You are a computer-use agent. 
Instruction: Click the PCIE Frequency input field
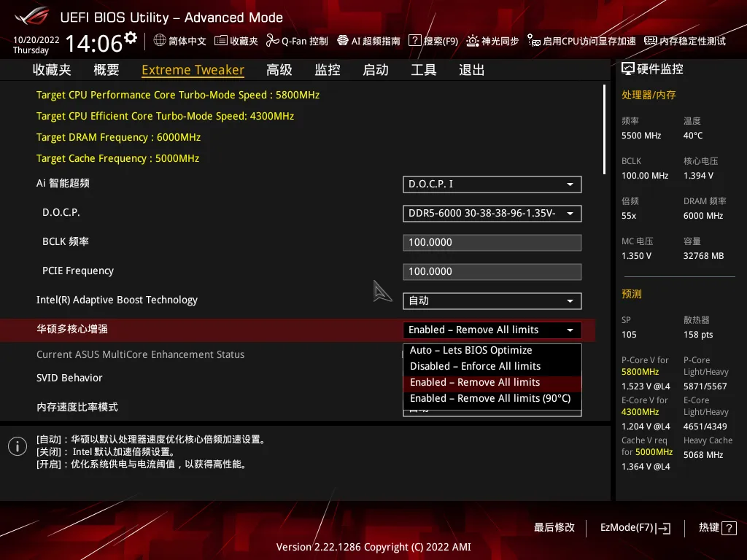click(x=492, y=272)
